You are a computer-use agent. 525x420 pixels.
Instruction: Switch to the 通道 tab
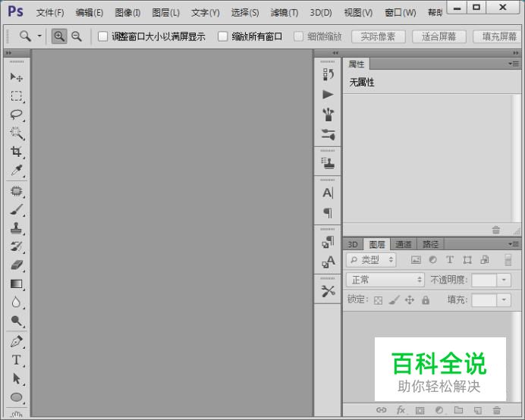[404, 244]
